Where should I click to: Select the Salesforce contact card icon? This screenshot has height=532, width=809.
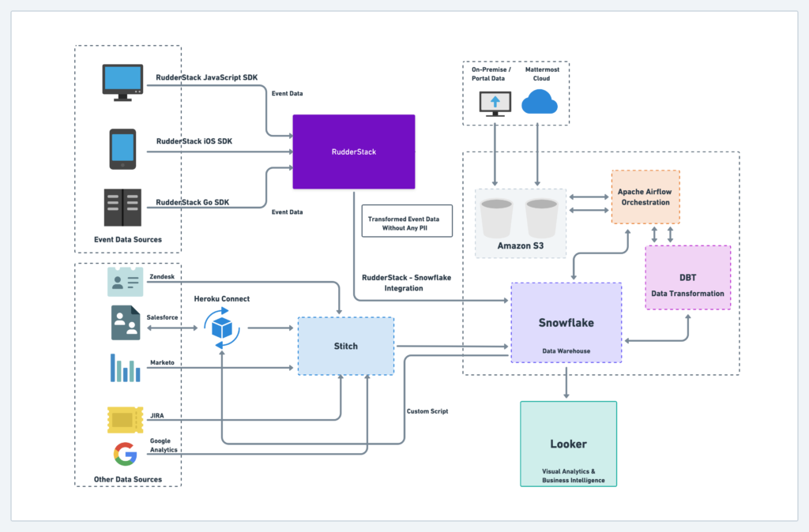[125, 323]
